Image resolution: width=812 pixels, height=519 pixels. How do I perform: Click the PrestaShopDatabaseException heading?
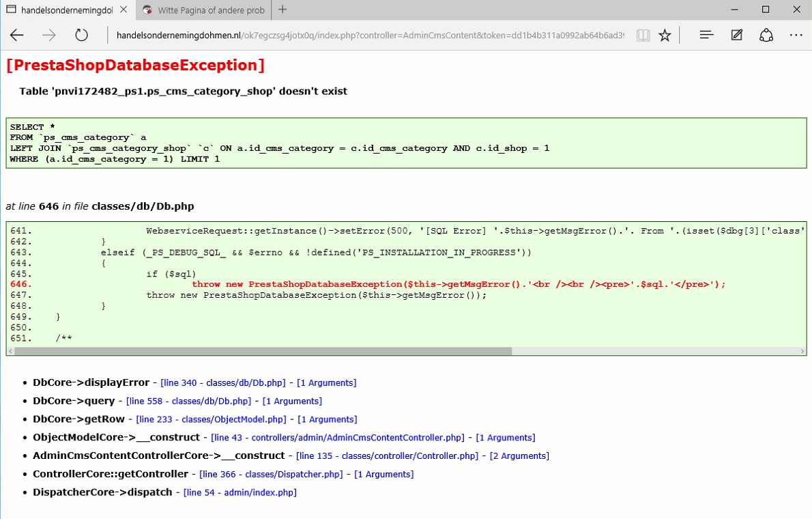click(135, 66)
